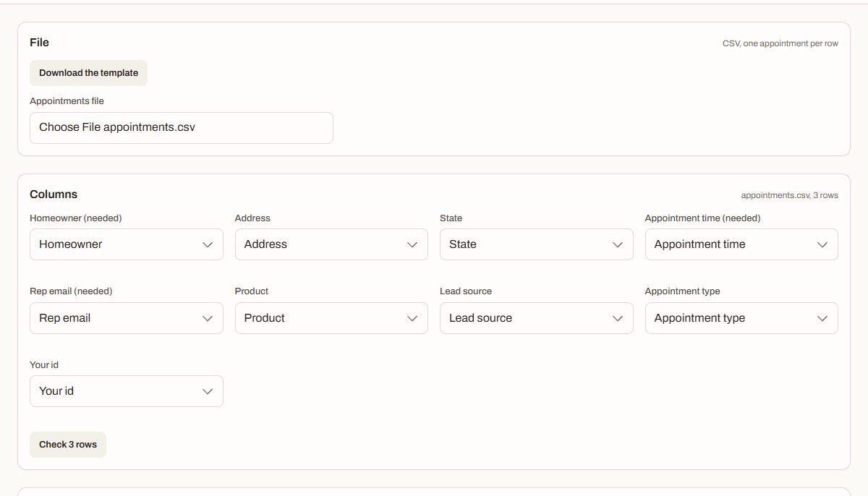Click the 'Appointment type' field label
This screenshot has height=496, width=868.
click(683, 291)
